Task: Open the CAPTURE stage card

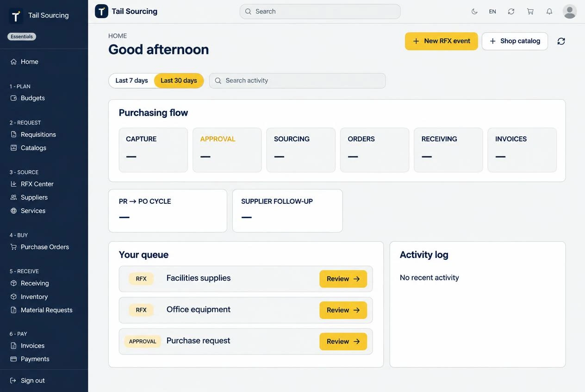Action: [153, 150]
